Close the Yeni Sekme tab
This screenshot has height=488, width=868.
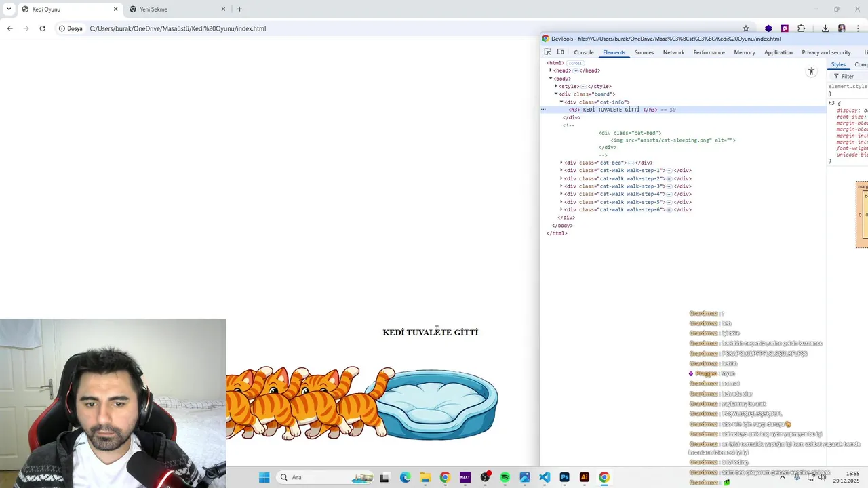[x=223, y=9]
